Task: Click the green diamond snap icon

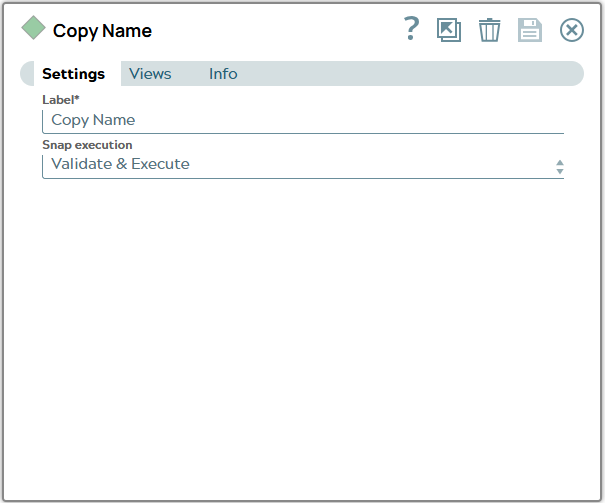Action: [x=34, y=28]
